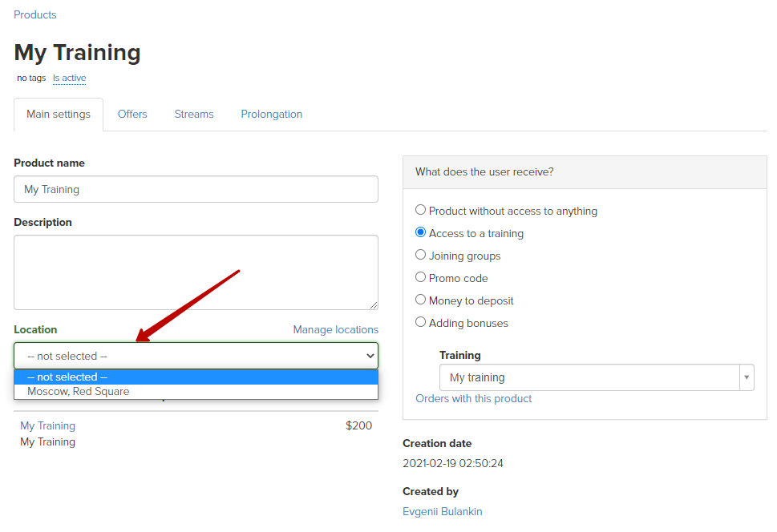
Task: Focus the Product name input field
Action: pos(196,189)
